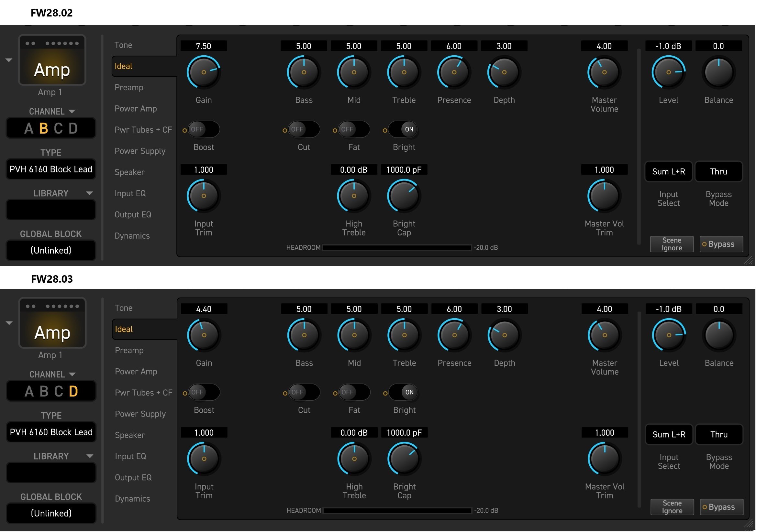Click empty Library name field in FW28.03

tap(51, 473)
